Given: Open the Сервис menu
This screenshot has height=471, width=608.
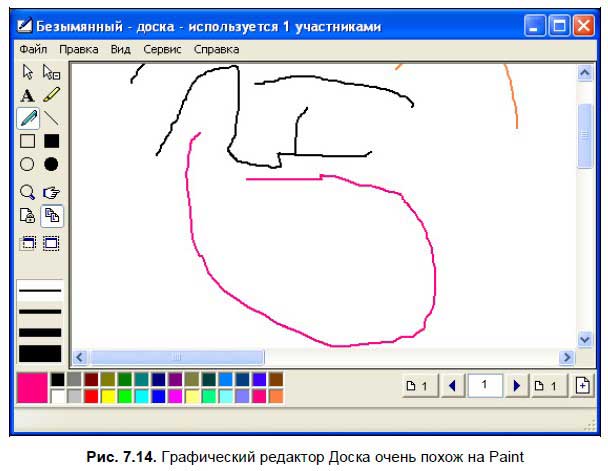Looking at the screenshot, I should (162, 48).
